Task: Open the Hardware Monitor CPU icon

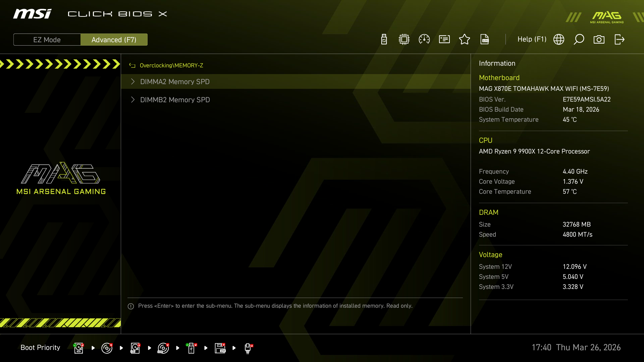Action: (x=404, y=39)
